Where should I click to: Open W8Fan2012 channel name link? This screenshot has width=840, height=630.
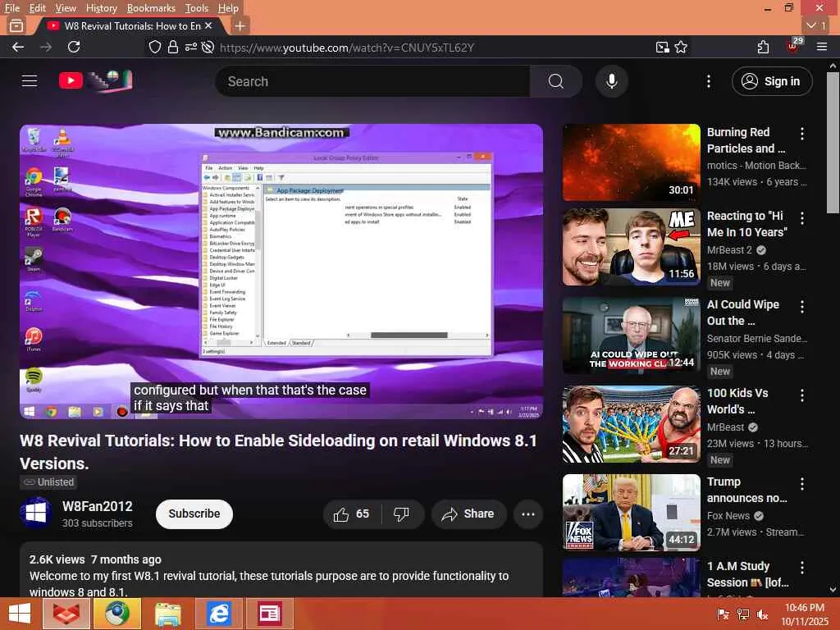coord(98,506)
